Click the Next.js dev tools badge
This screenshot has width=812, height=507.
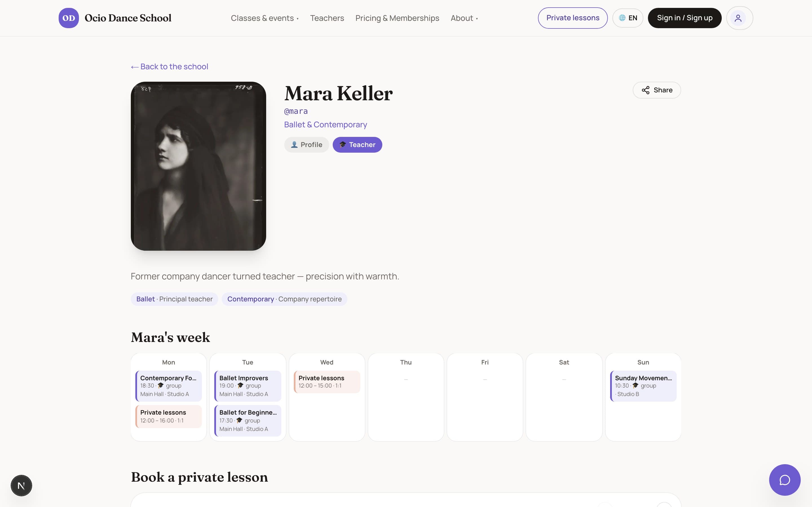[21, 486]
